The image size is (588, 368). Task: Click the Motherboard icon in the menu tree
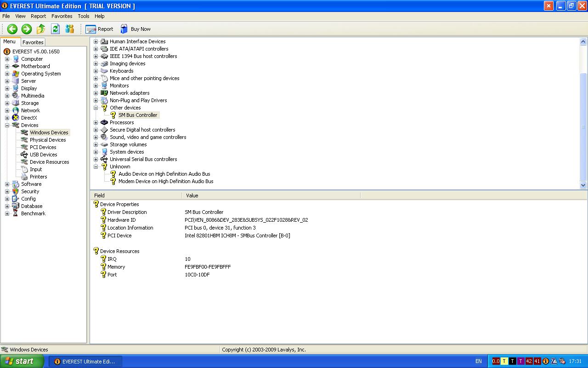click(16, 66)
